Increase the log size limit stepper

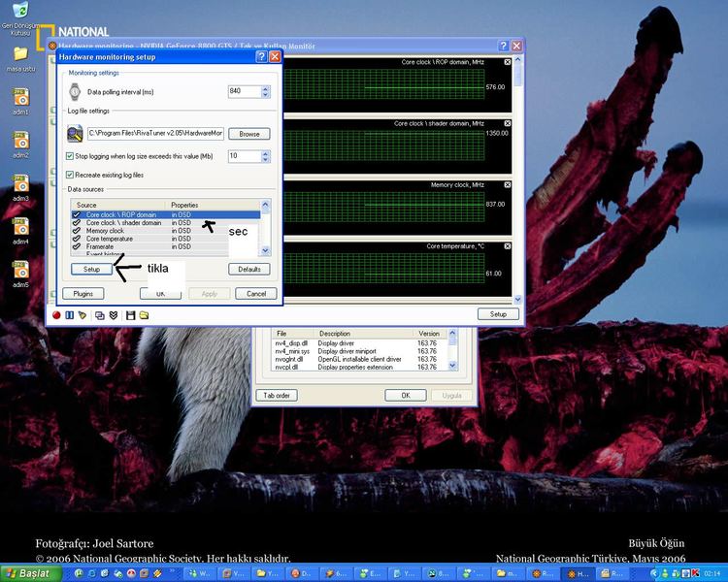point(265,152)
